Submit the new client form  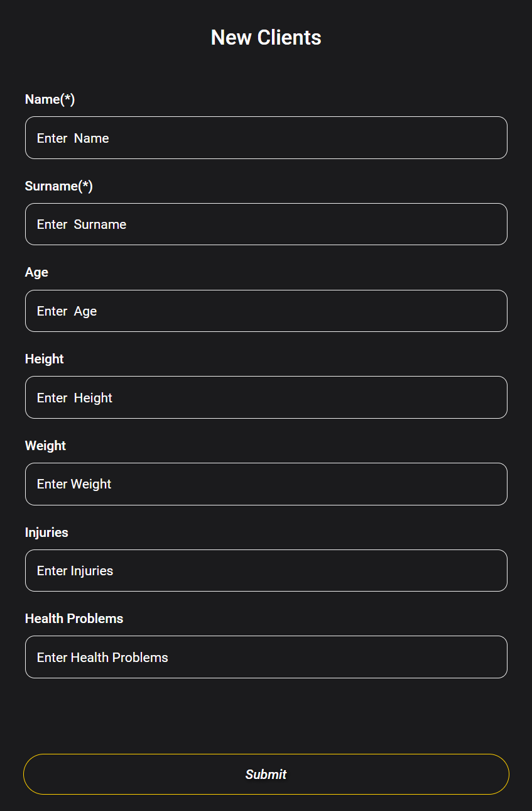click(x=266, y=774)
